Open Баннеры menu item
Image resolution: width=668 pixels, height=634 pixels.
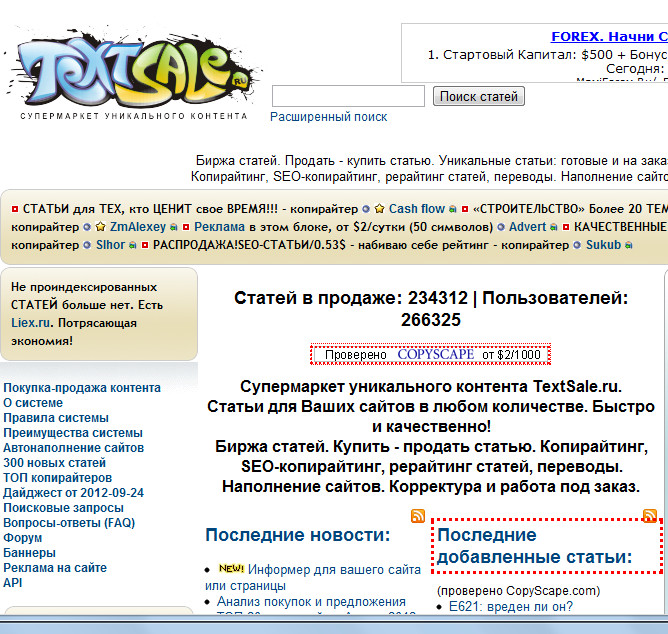pos(29,553)
